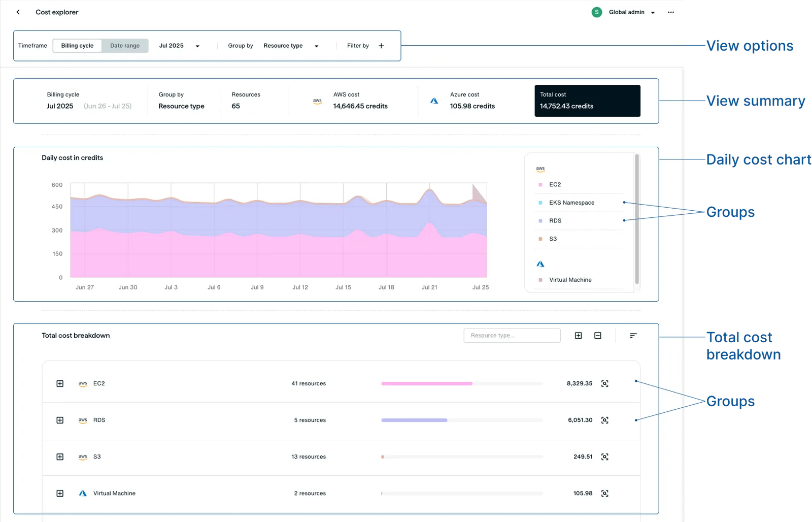Open the three-dot more options menu
The height and width of the screenshot is (522, 812).
pos(671,12)
